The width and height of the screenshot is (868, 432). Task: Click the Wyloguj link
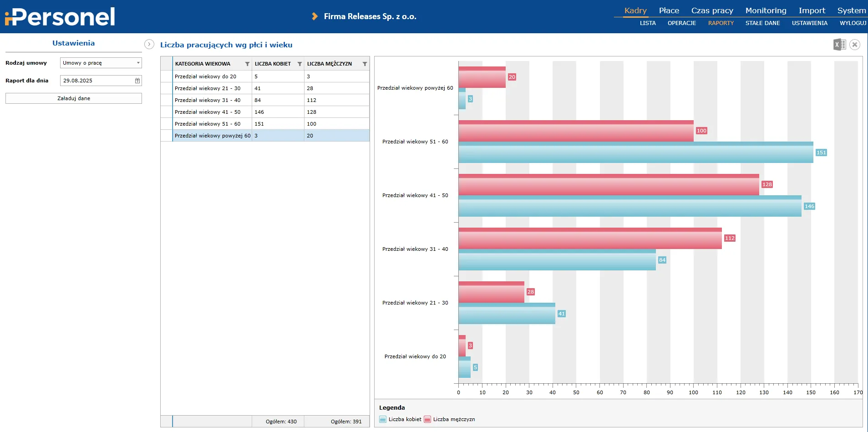[853, 23]
